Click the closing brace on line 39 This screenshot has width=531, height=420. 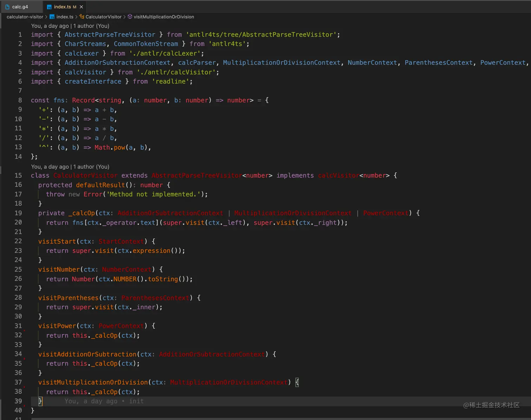click(40, 401)
